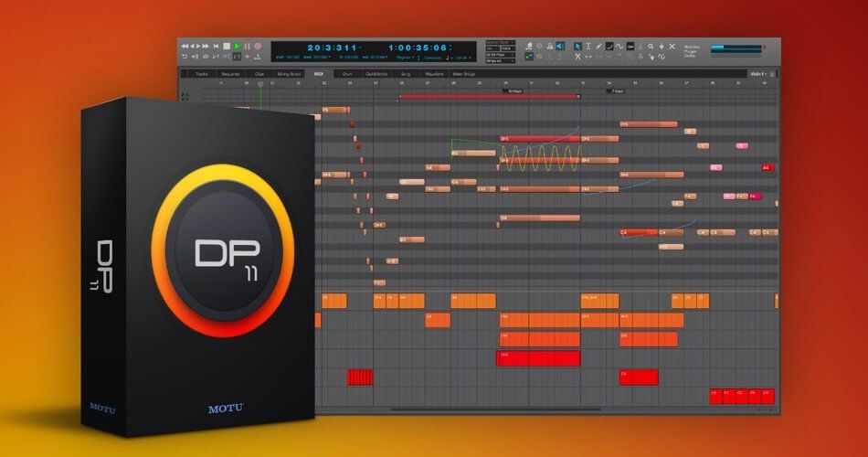The width and height of the screenshot is (868, 457).
Task: Toggle the yellow link icon in second toolbar row
Action: 539,57
